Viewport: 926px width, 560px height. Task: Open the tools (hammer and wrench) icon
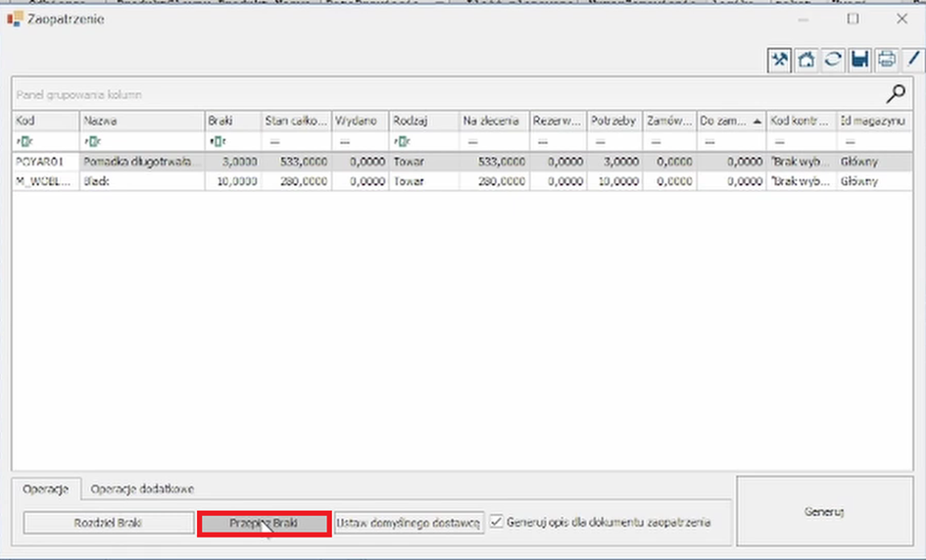[780, 60]
